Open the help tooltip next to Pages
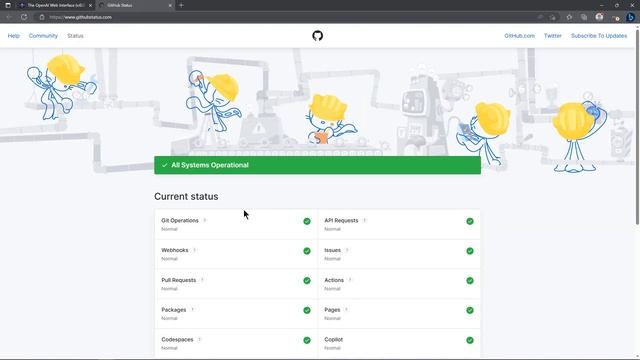 point(346,310)
